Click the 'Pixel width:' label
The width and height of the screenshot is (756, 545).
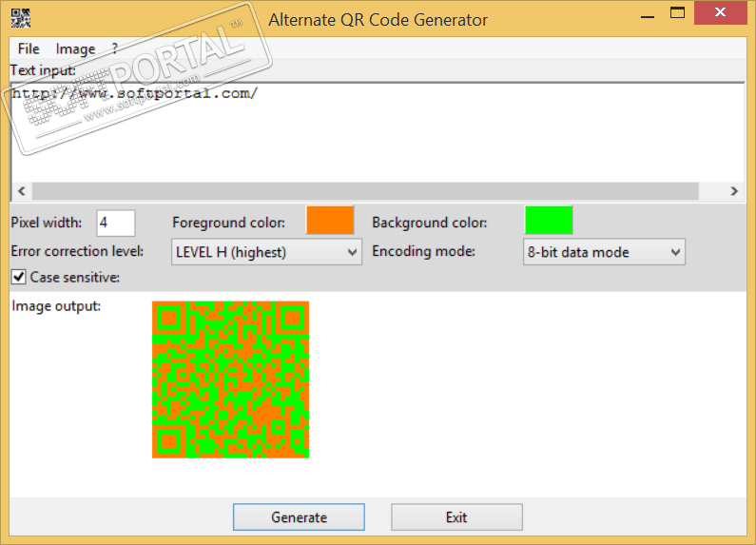[x=47, y=223]
